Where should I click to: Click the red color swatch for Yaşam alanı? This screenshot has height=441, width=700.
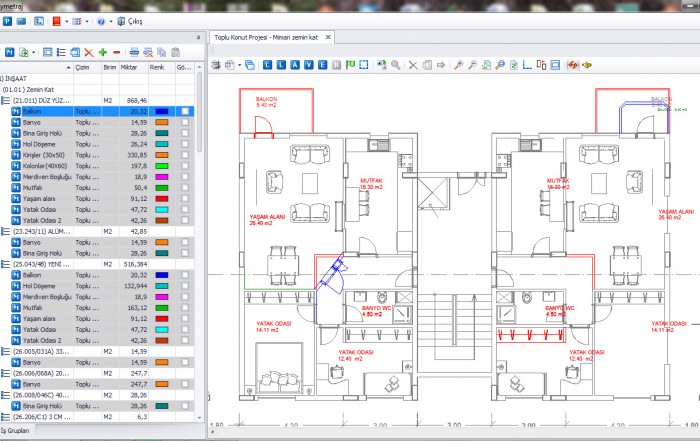click(x=160, y=198)
